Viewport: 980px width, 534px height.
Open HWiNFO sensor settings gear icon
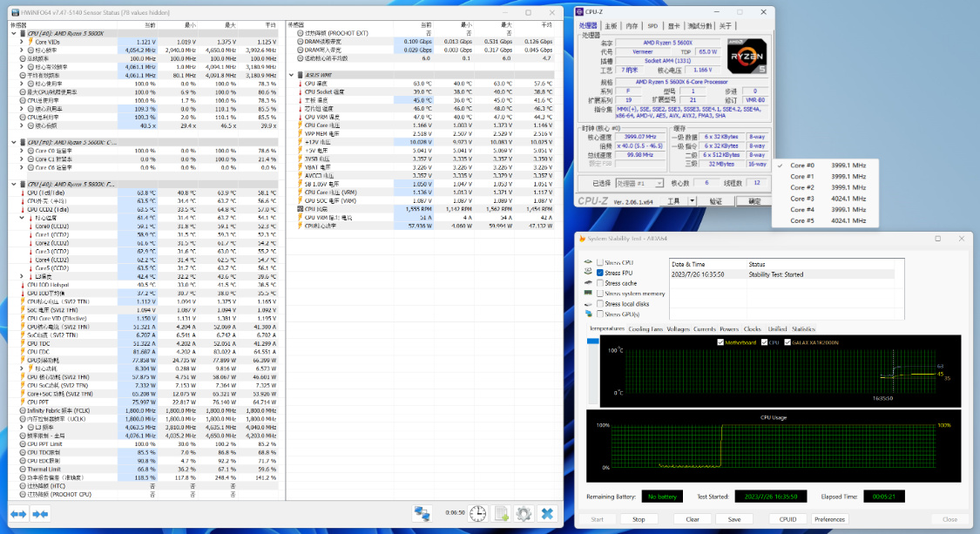(x=524, y=514)
